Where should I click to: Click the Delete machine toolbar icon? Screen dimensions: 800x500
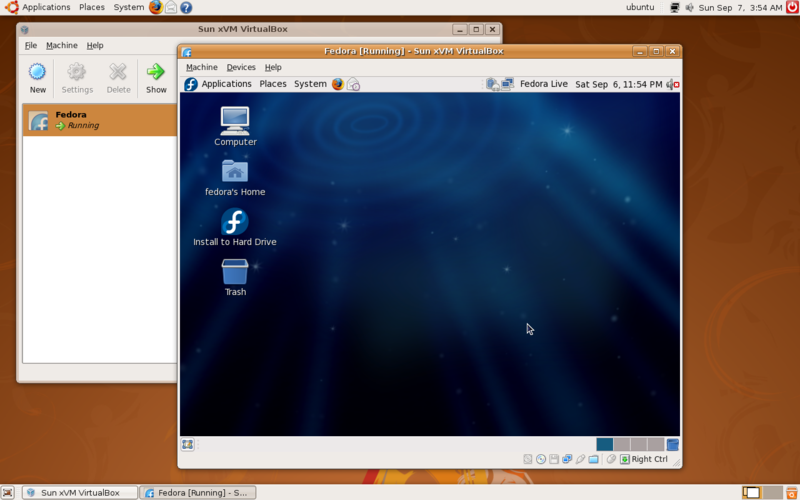[118, 78]
